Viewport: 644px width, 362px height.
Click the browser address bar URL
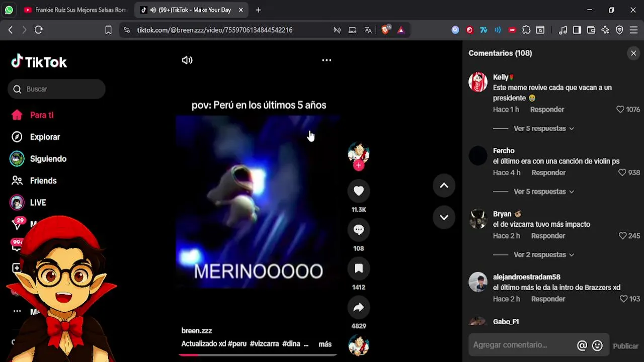tap(215, 30)
